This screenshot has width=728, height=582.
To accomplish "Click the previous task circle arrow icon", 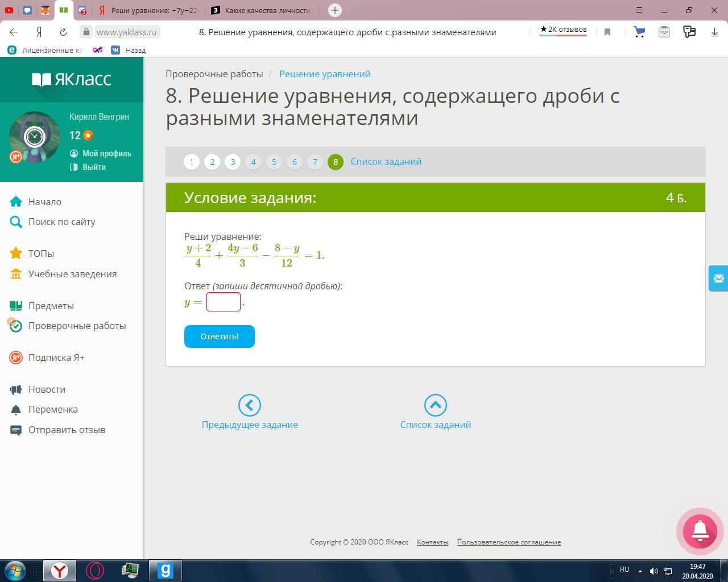I will tap(249, 405).
